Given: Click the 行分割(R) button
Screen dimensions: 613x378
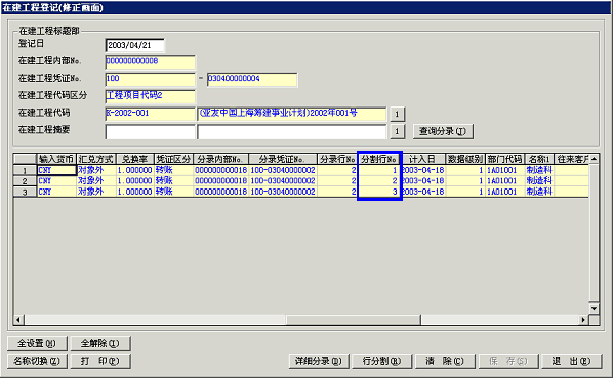Looking at the screenshot, I should pyautogui.click(x=382, y=361).
